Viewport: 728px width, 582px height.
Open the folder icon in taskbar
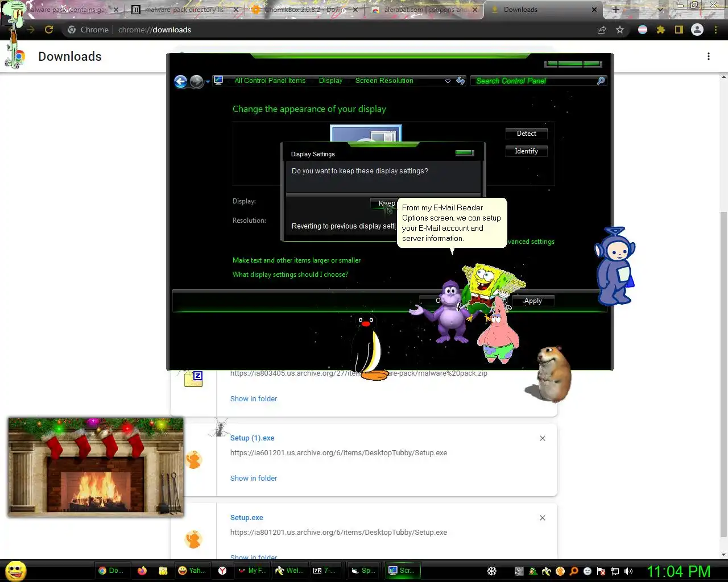pos(163,571)
